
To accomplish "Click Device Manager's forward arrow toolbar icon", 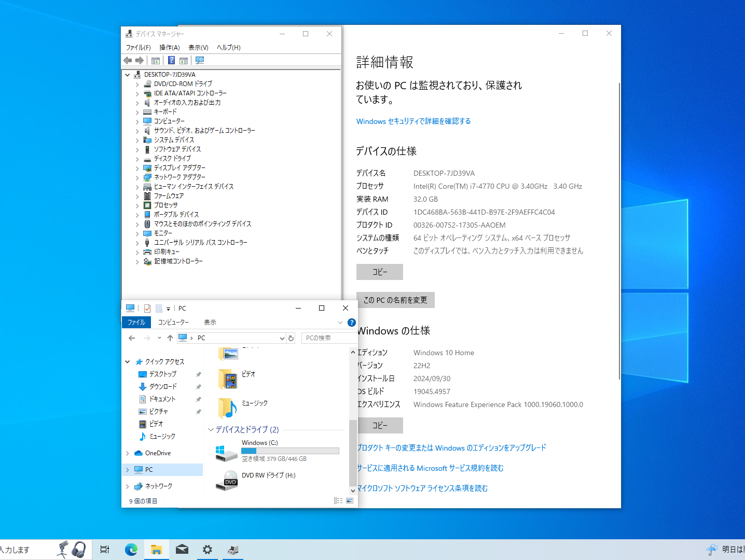I will [140, 61].
